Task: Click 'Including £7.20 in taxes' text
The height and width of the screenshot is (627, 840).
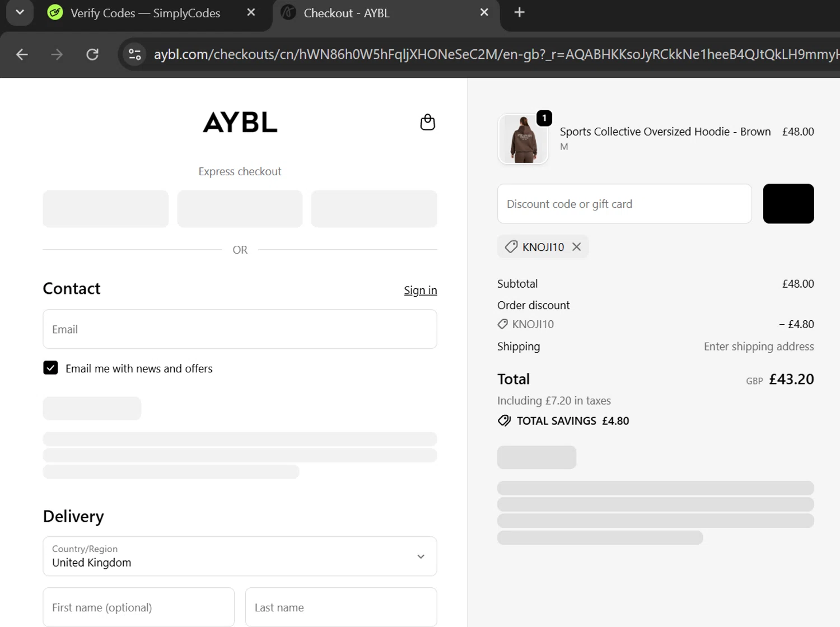Action: point(554,401)
